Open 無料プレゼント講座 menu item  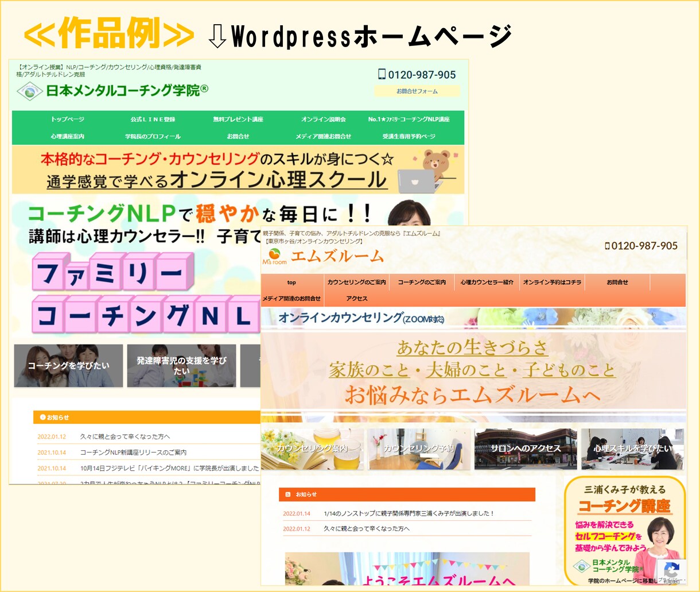pos(238,119)
